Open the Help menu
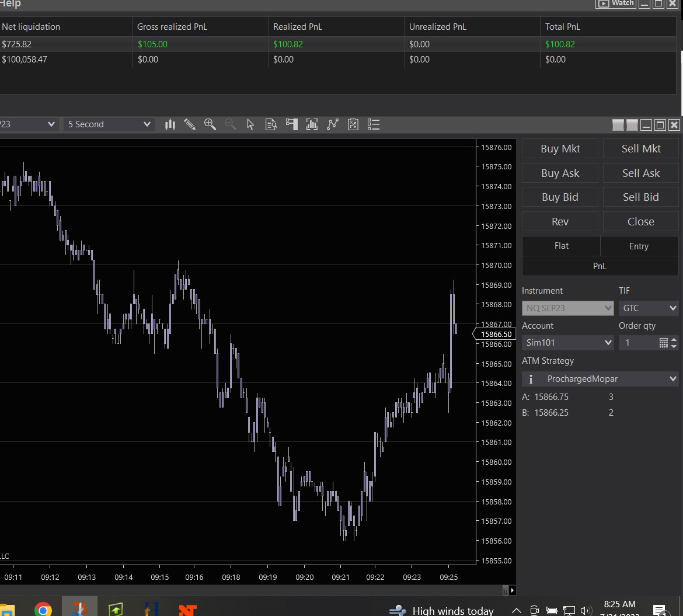The width and height of the screenshot is (683, 616). point(11,4)
